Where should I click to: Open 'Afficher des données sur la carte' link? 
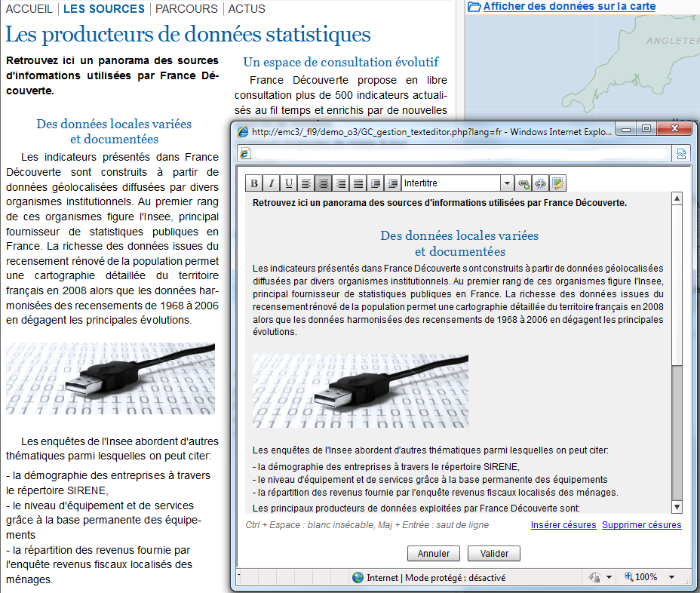[x=570, y=6]
